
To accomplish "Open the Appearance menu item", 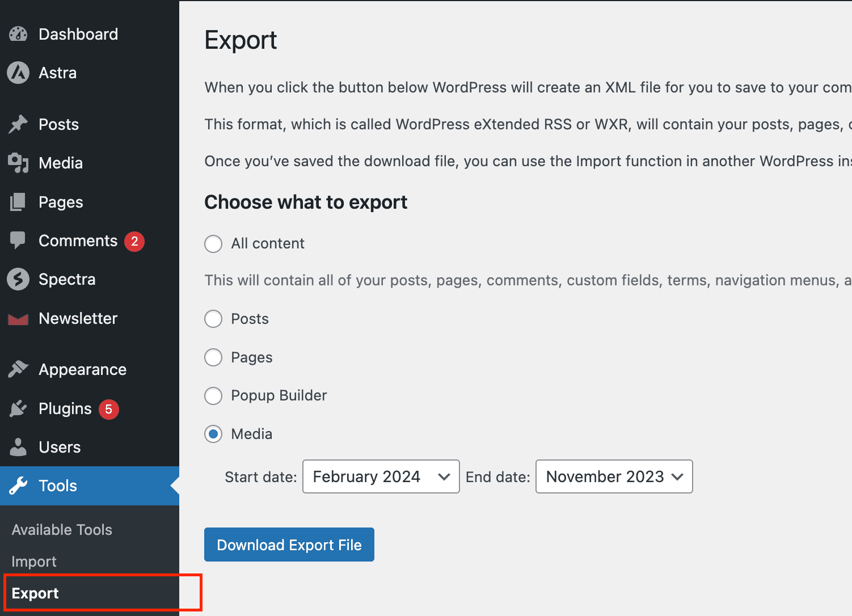I will tap(90, 369).
